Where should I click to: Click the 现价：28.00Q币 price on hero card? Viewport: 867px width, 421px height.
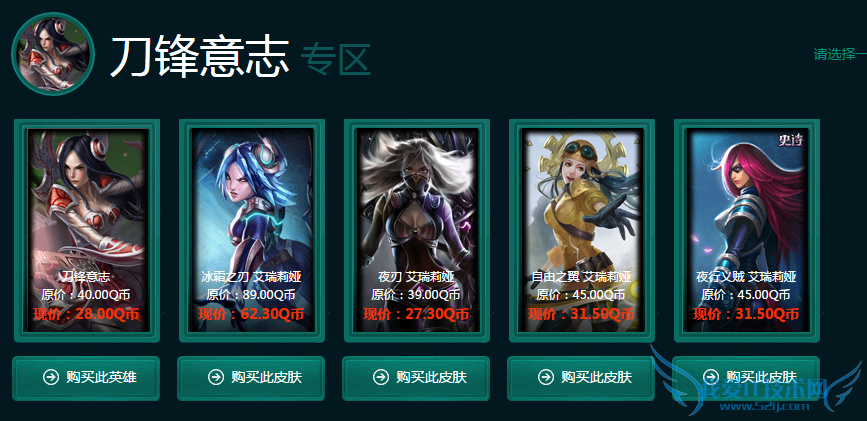(x=86, y=314)
